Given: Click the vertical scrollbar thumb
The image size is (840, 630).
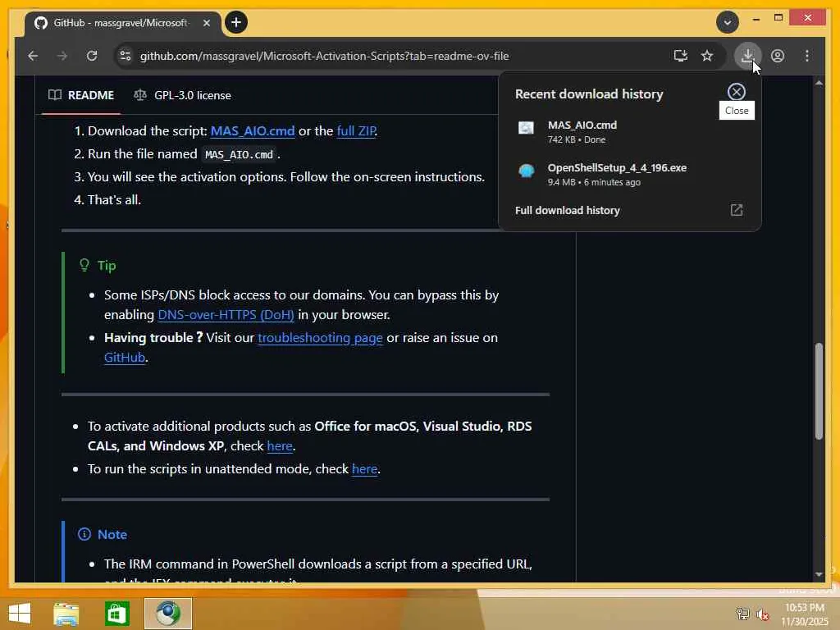Looking at the screenshot, I should pos(818,391).
